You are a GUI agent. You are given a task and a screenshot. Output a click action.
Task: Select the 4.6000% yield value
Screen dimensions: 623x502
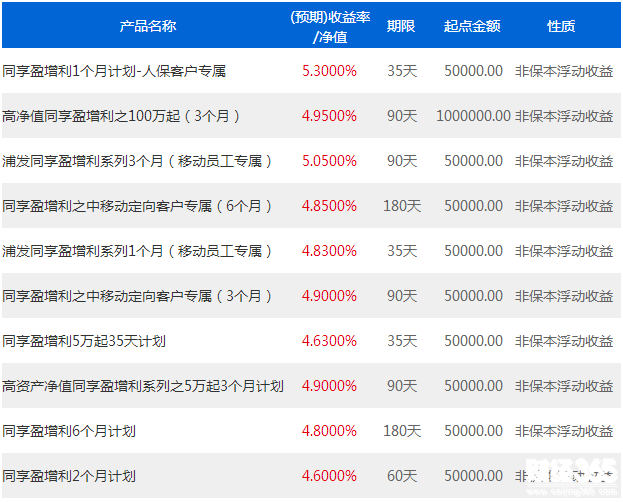[329, 476]
